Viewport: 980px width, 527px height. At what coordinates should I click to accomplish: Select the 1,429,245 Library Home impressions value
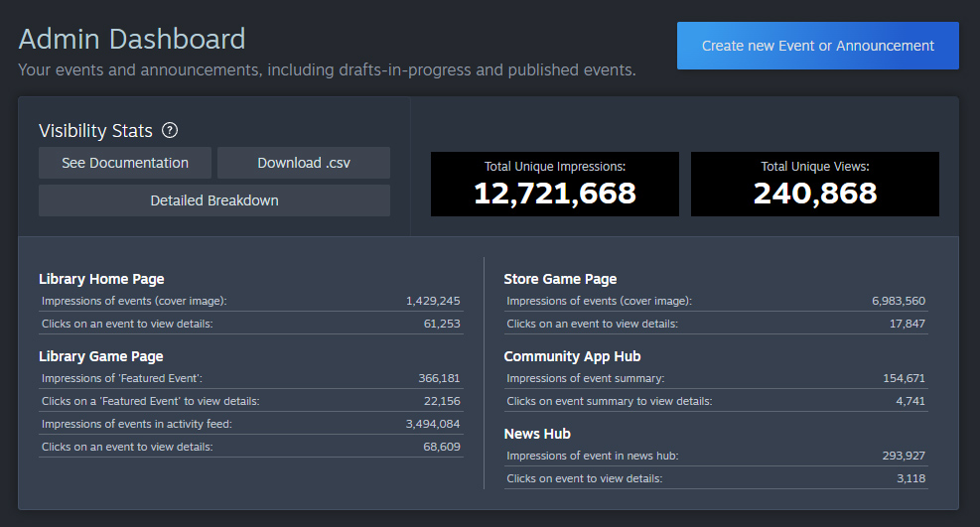(433, 301)
